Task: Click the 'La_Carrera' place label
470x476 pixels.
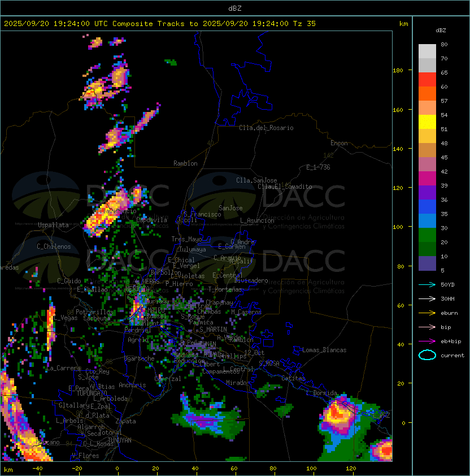Action: [x=63, y=368]
